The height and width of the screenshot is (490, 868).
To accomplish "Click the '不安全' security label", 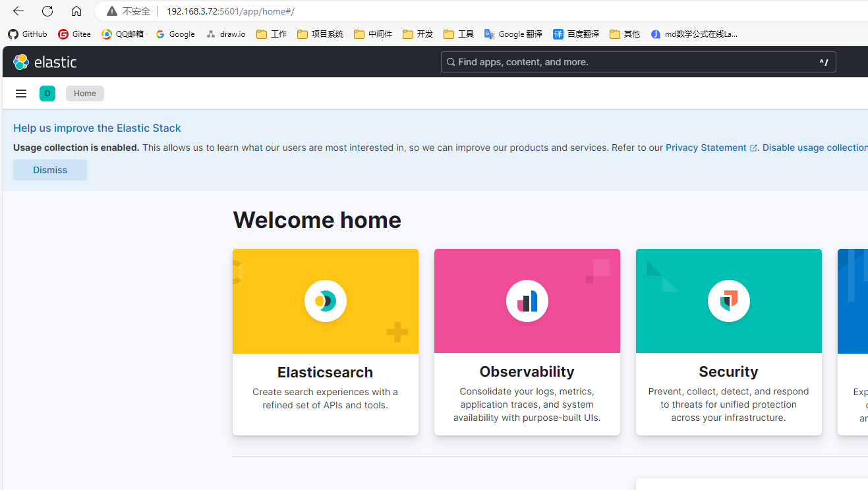I will point(136,11).
